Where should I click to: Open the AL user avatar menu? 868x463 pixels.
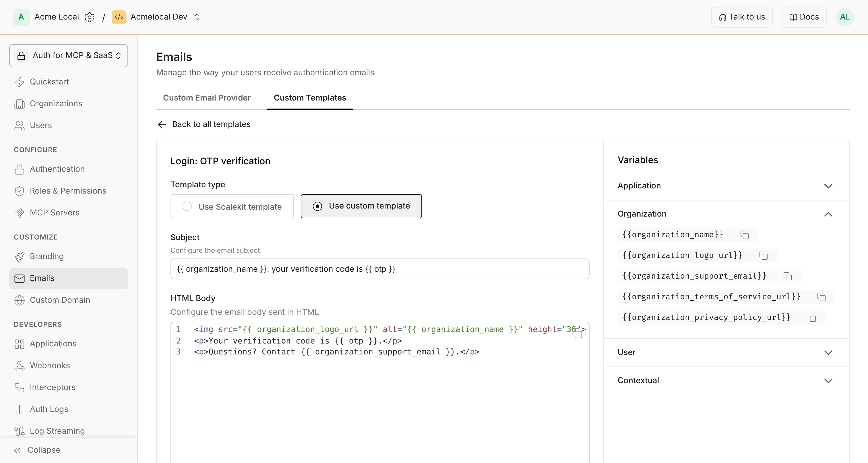tap(845, 17)
